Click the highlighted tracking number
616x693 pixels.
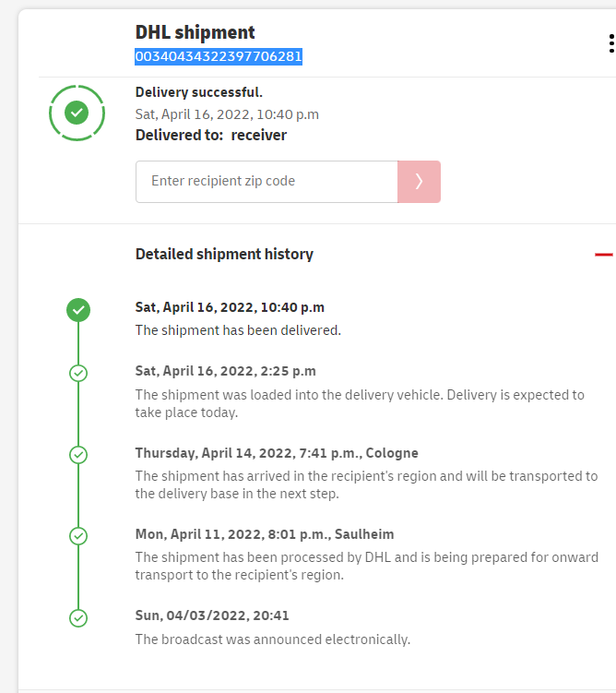tap(219, 57)
